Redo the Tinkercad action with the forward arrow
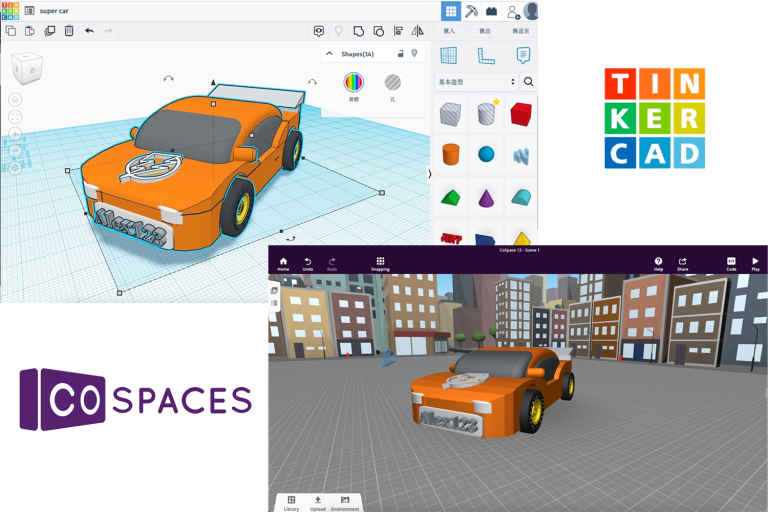Screen dimensions: 768x512 pyautogui.click(x=108, y=31)
